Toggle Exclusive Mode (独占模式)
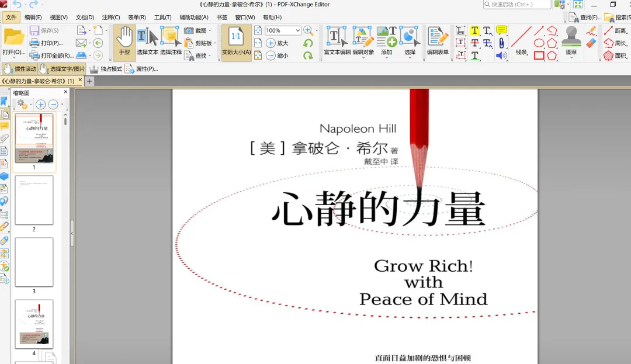Viewport: 631px width, 364px height. pos(105,69)
